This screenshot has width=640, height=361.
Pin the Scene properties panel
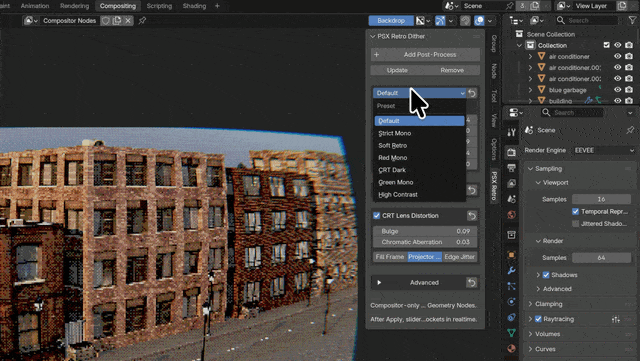[630, 130]
